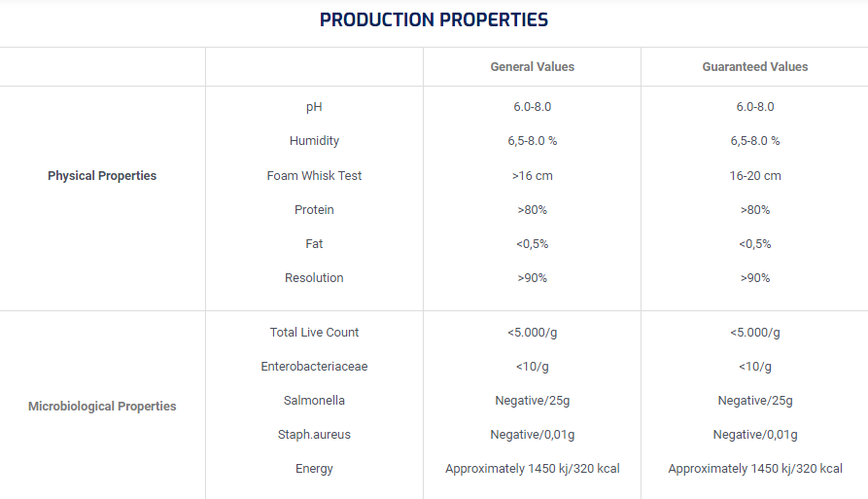This screenshot has width=868, height=499.
Task: Click the >16 cm foam whisk value
Action: coord(532,176)
